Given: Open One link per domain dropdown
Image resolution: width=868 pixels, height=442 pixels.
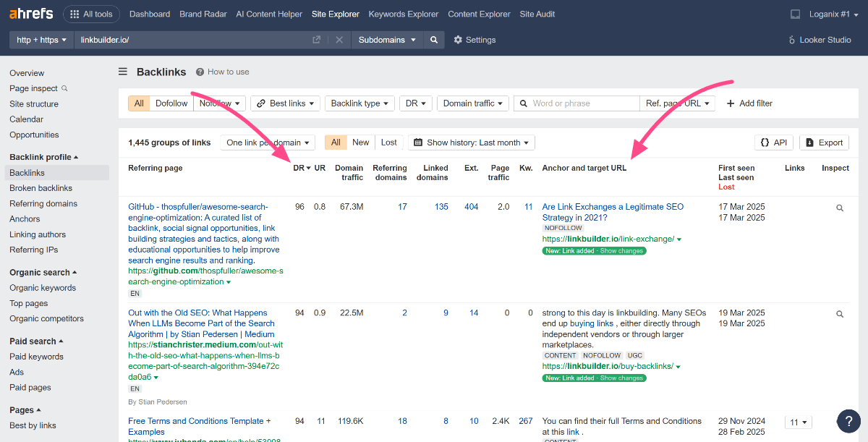Looking at the screenshot, I should 268,143.
